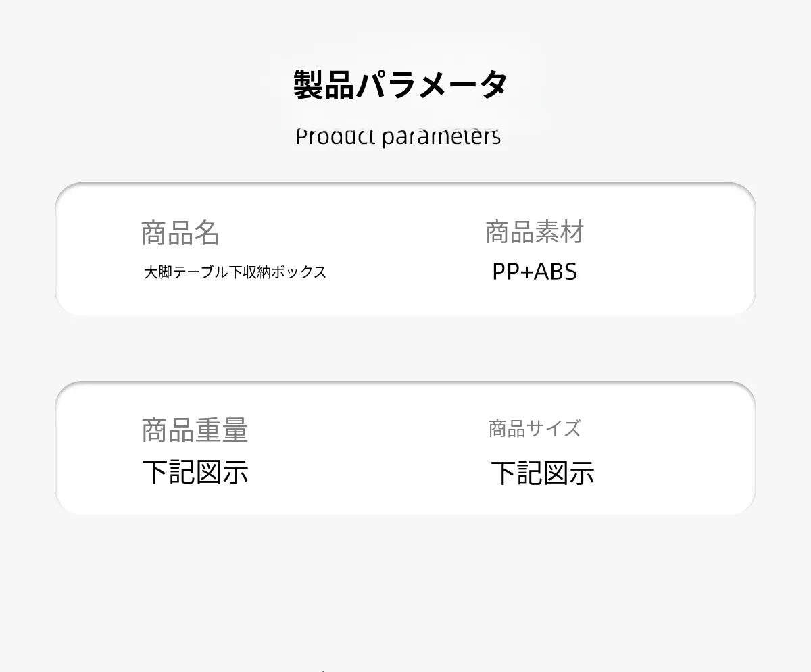
Task: Select the 商品名 label
Action: [x=180, y=233]
